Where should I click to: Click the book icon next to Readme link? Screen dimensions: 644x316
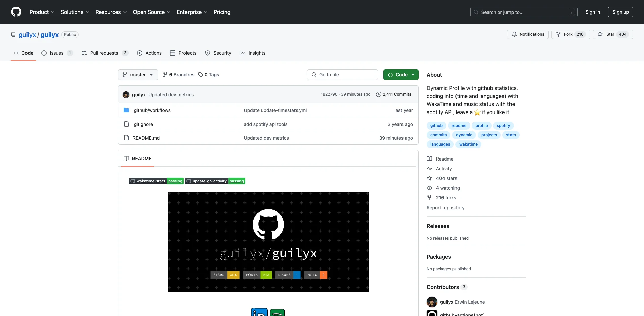[x=429, y=159]
